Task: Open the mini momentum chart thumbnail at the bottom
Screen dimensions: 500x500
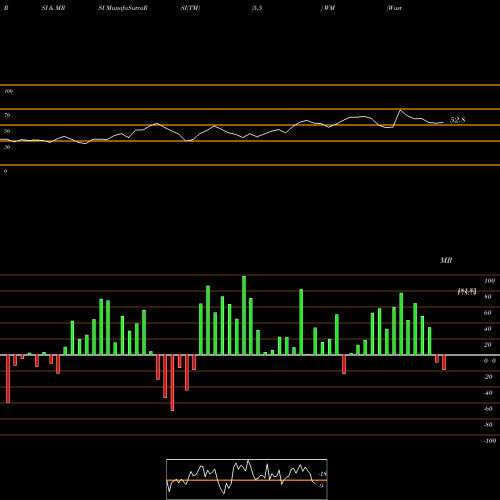Action: click(247, 479)
